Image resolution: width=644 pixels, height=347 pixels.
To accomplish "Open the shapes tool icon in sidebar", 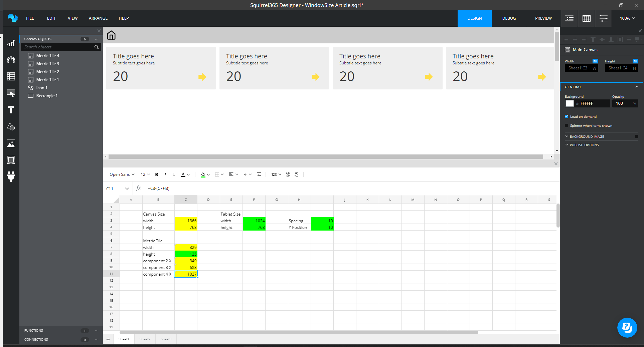I will pyautogui.click(x=11, y=126).
